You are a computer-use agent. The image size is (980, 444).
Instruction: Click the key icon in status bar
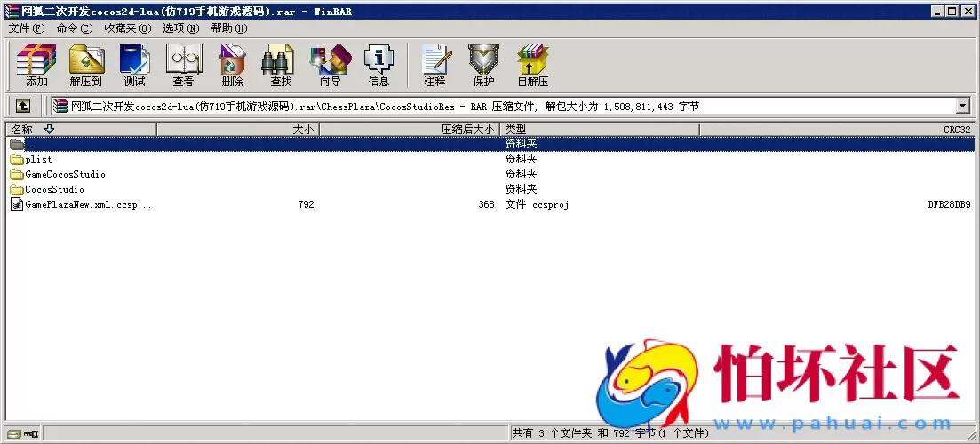[31, 433]
